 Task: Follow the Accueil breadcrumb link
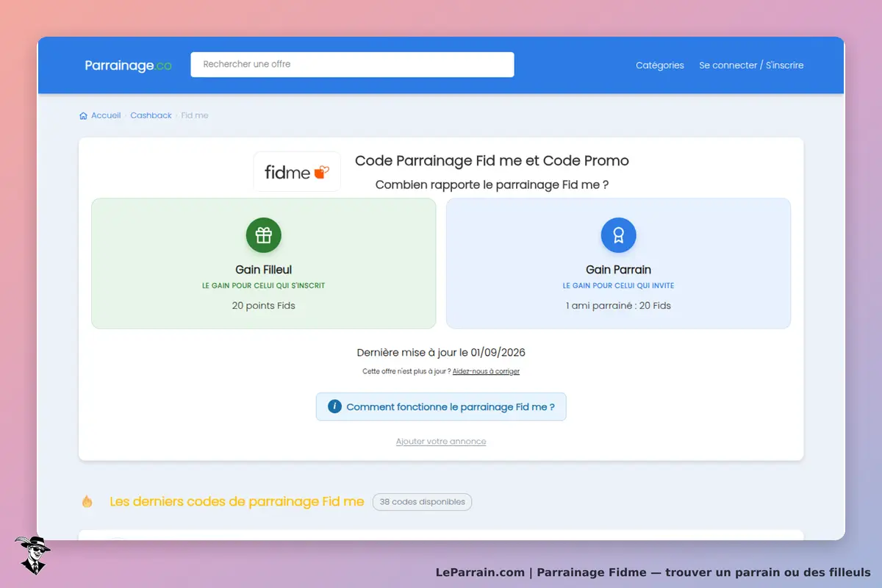106,115
